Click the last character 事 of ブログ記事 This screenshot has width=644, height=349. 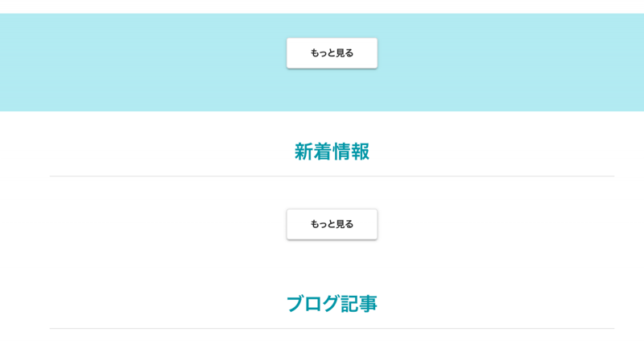click(x=369, y=304)
